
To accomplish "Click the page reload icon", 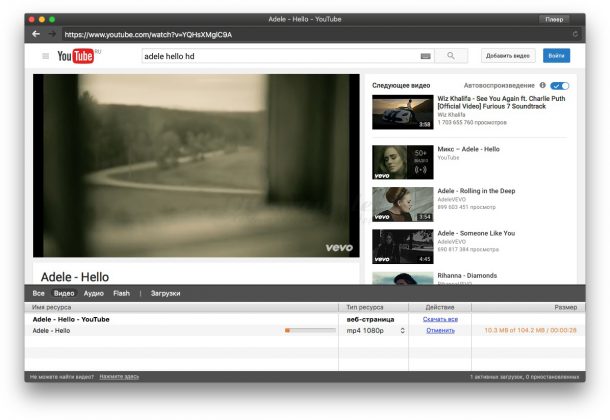I will click(575, 34).
